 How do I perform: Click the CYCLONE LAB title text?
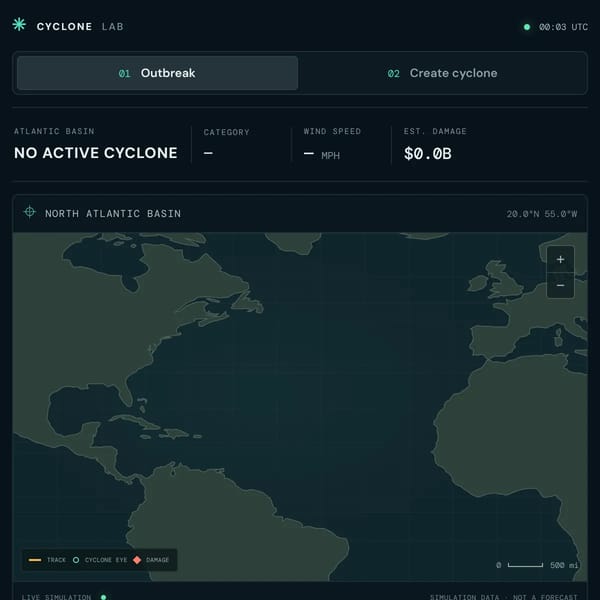pyautogui.click(x=80, y=26)
